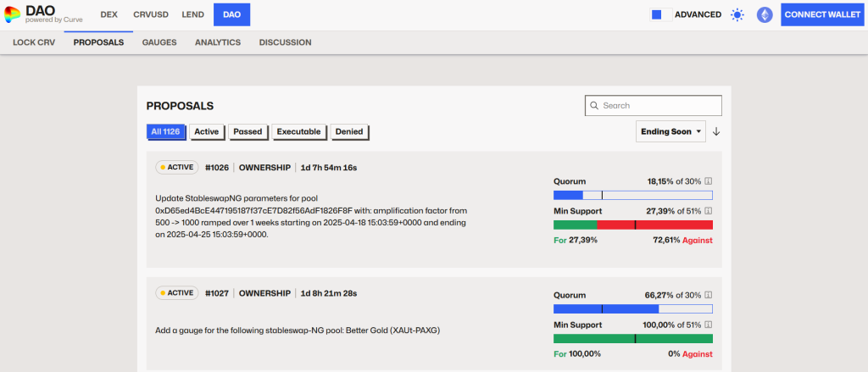Click the 72,61% Against value
The width and height of the screenshot is (868, 372).
tap(683, 241)
